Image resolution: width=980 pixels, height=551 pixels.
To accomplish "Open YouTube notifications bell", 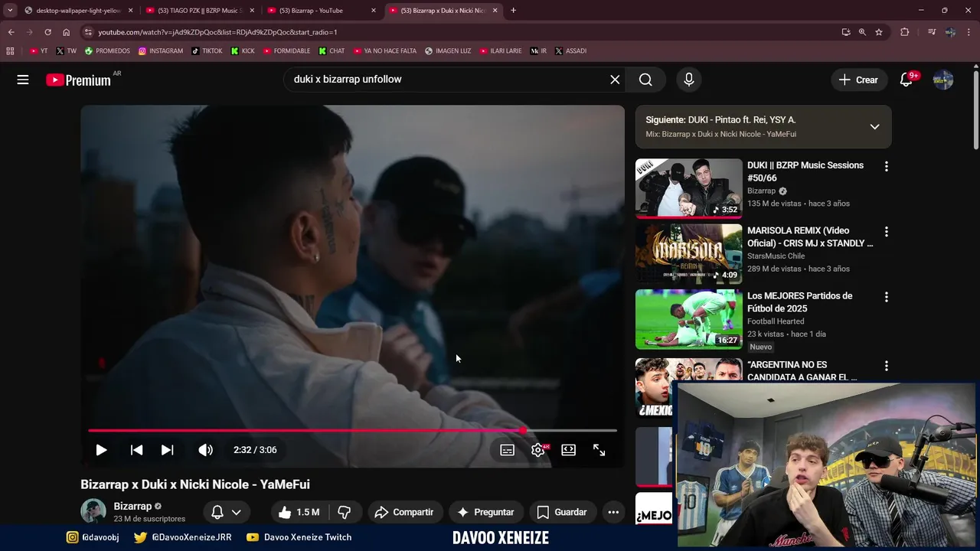I will [906, 80].
